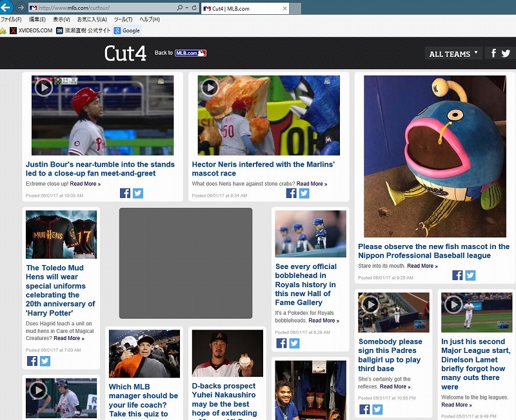Viewport: 516px width, 420px height.
Task: Share fish mascot article on Facebook
Action: click(x=457, y=275)
